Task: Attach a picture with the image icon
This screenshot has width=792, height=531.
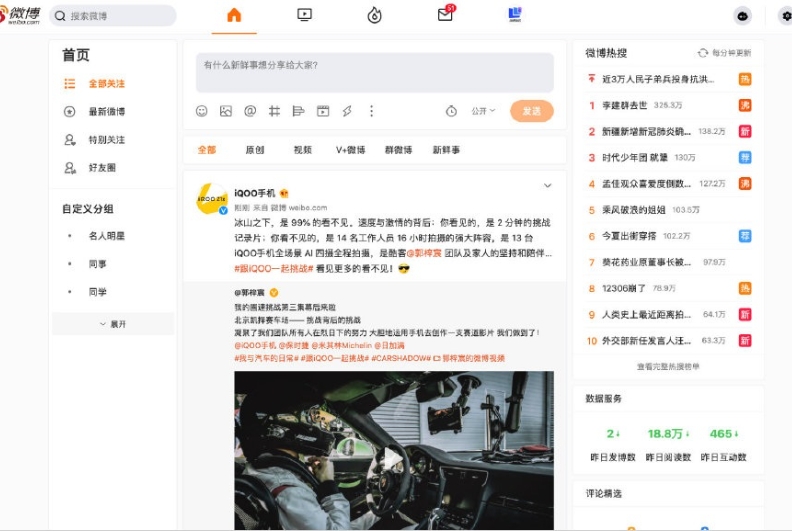Action: (x=226, y=111)
